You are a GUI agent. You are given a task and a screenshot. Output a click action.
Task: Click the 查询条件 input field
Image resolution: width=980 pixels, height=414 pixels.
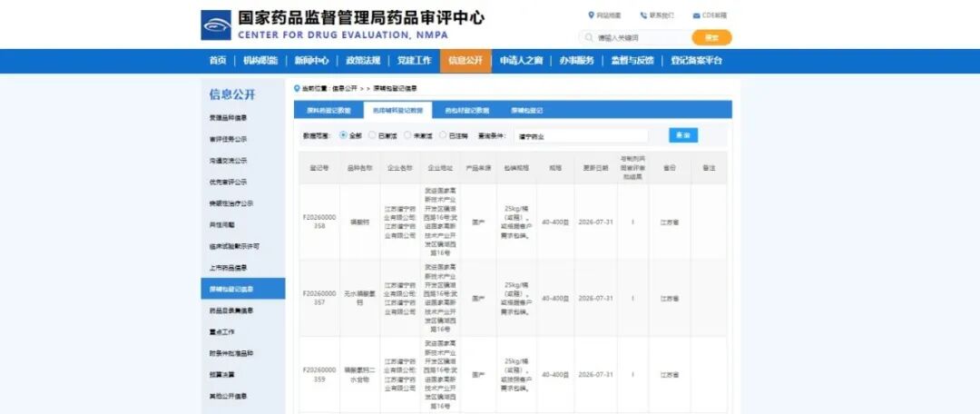tap(582, 135)
